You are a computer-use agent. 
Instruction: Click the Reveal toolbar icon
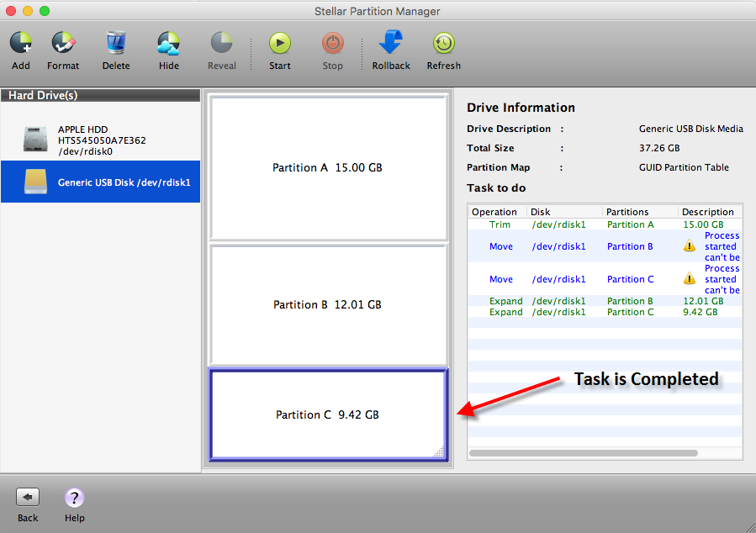222,44
